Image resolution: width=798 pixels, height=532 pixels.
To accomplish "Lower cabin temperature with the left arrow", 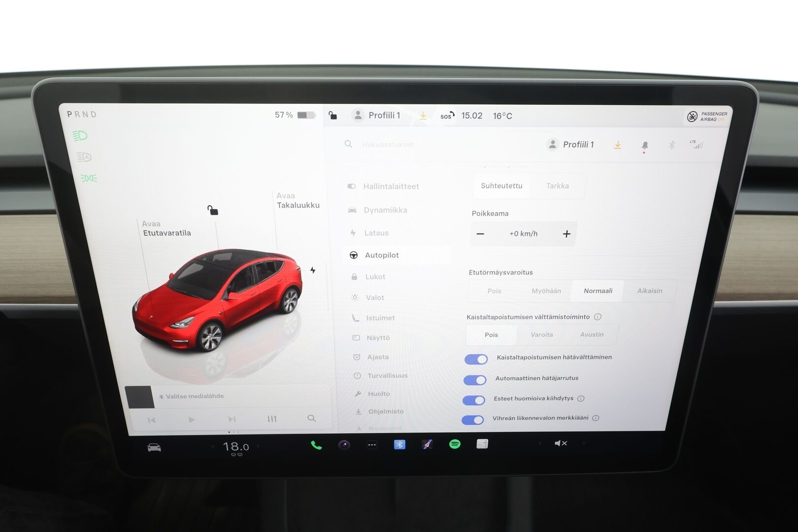I will 213,446.
